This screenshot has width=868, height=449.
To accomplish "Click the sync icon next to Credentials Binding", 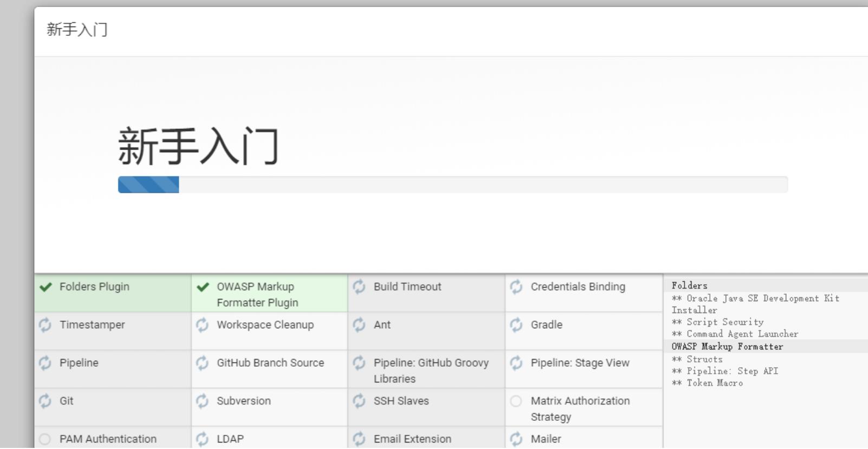I will [516, 287].
